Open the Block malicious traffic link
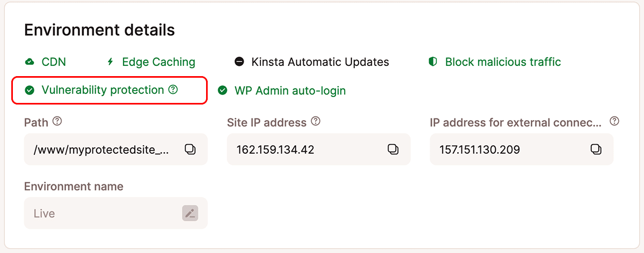This screenshot has width=644, height=253. (x=503, y=62)
